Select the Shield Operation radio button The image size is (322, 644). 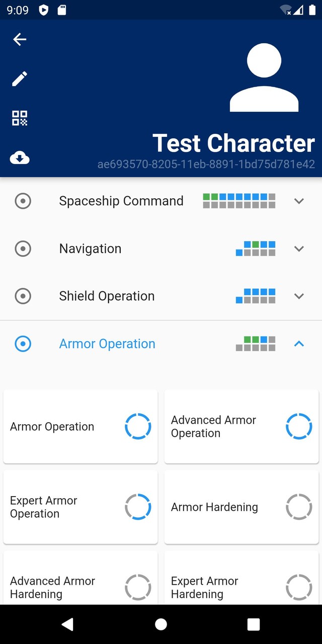click(23, 296)
